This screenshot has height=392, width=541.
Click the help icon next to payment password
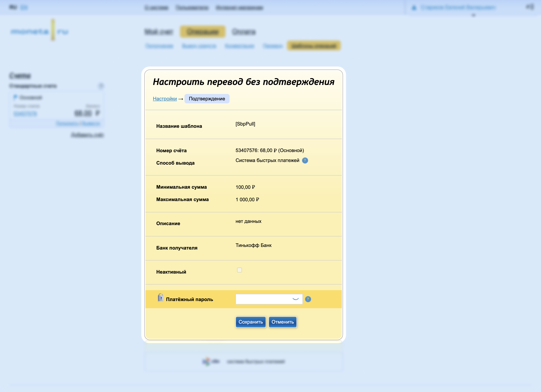[308, 299]
